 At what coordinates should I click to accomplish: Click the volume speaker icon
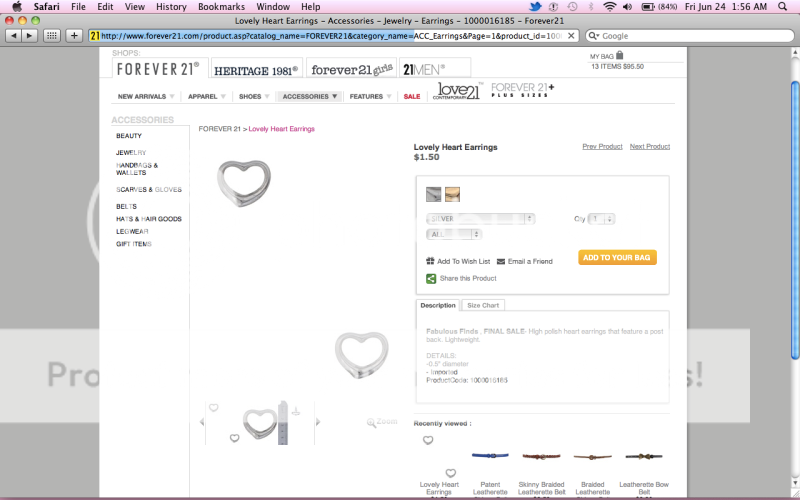(x=628, y=7)
